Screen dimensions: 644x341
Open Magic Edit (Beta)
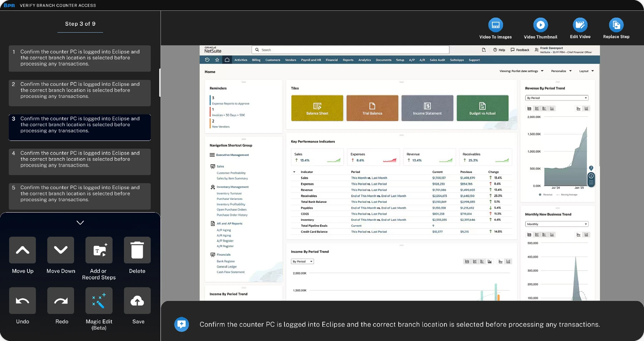coord(99,301)
